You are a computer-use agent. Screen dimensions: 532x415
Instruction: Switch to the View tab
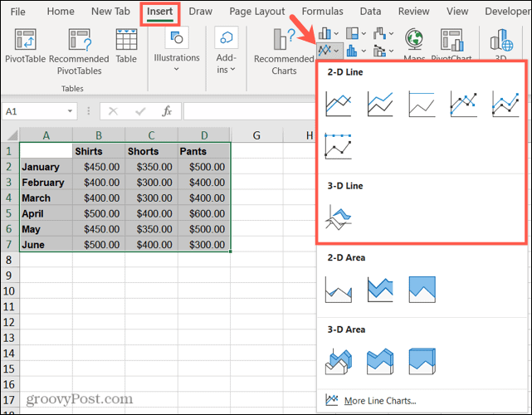tap(457, 12)
